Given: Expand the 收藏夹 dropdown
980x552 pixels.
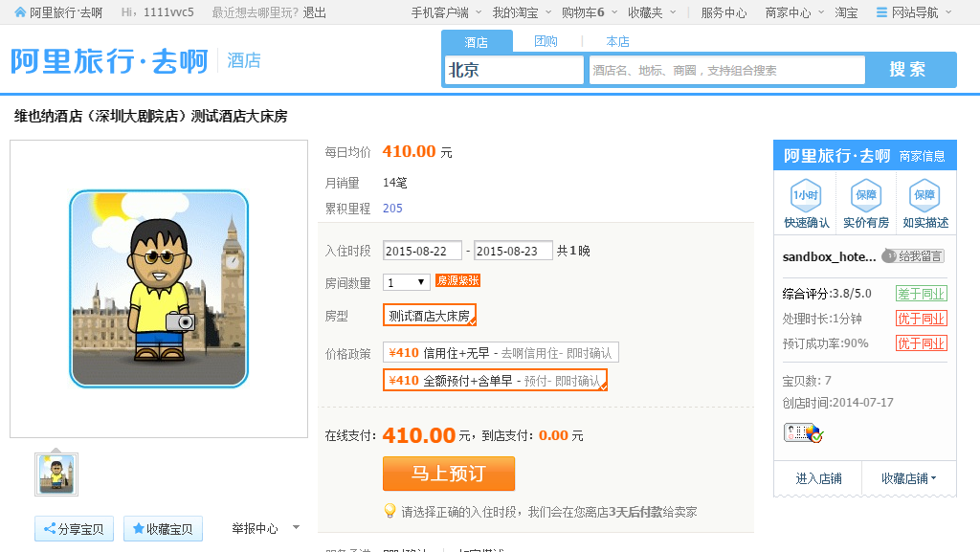Looking at the screenshot, I should pyautogui.click(x=673, y=11).
